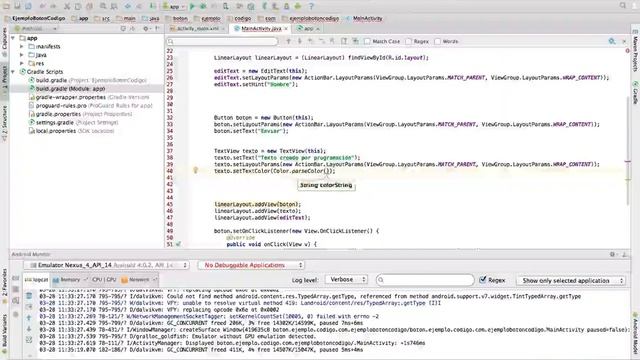Open the Structure side panel

click(x=4, y=122)
